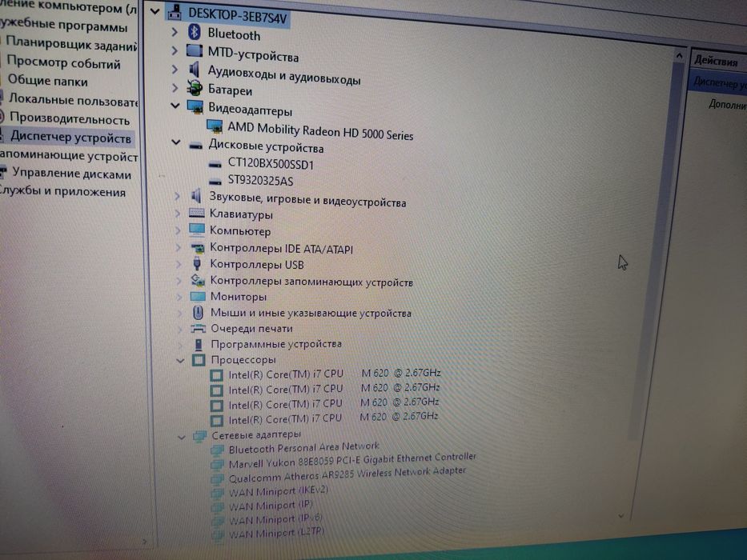Click the Сетевые адаптеры network icon
Viewport: 747px width, 560px height.
coord(199,435)
